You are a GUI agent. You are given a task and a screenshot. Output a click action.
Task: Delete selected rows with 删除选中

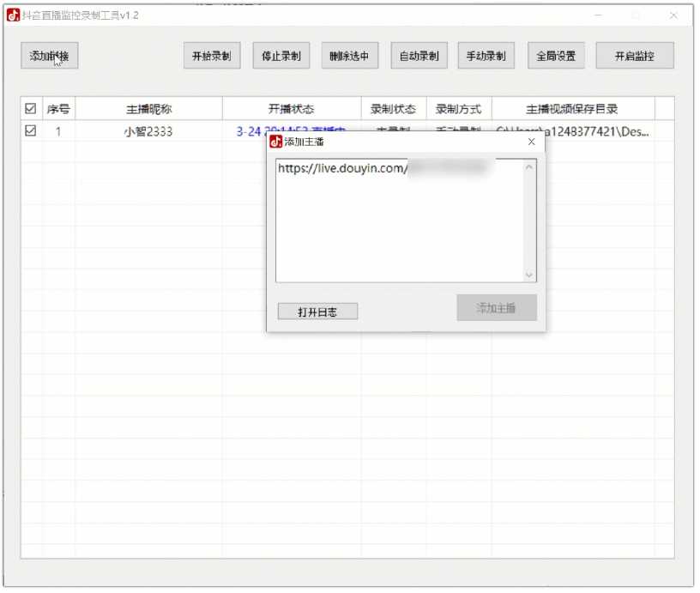pos(350,56)
